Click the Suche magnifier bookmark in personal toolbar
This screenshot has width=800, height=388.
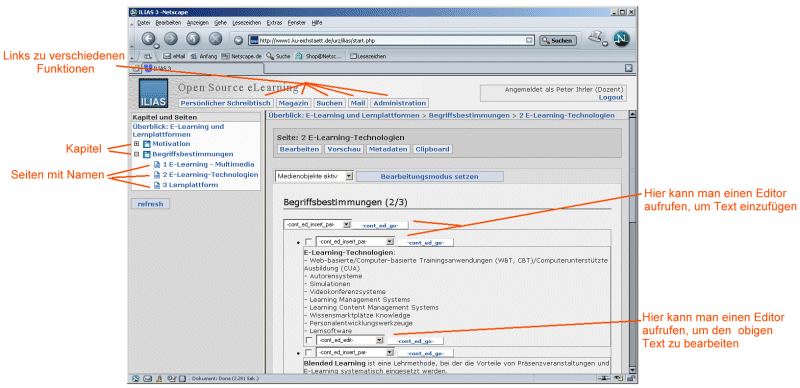tap(279, 56)
